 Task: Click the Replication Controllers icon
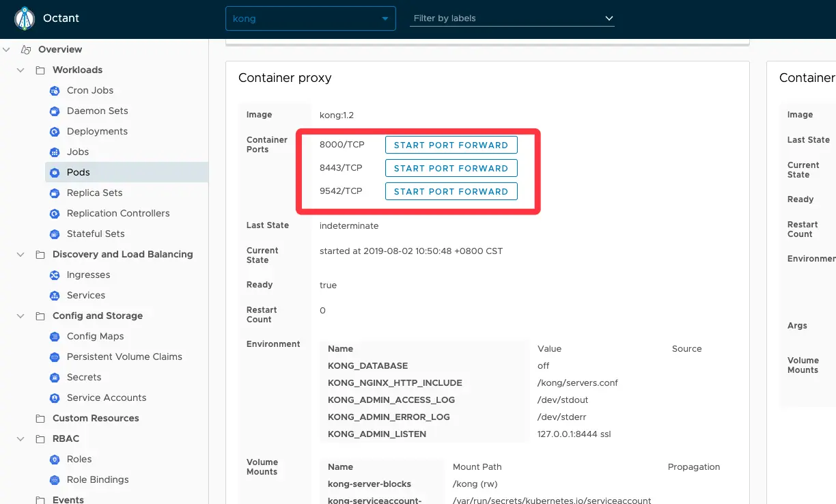55,213
